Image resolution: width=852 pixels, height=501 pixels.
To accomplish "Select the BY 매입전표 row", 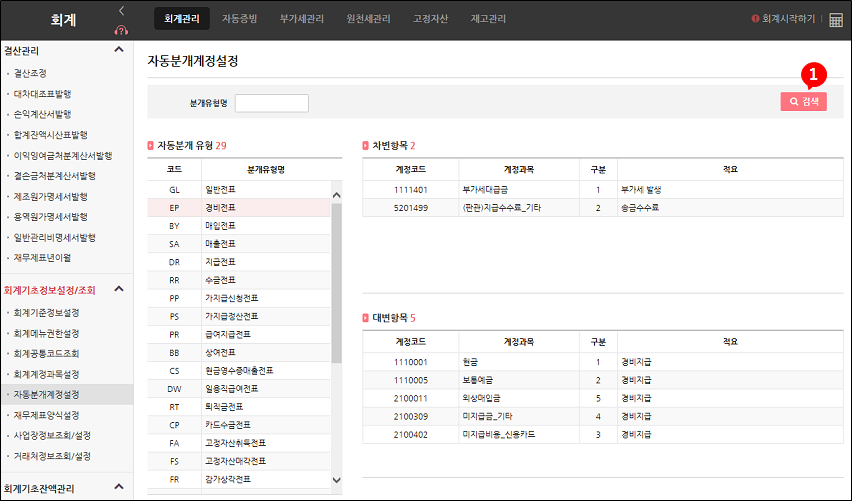I will [x=239, y=226].
